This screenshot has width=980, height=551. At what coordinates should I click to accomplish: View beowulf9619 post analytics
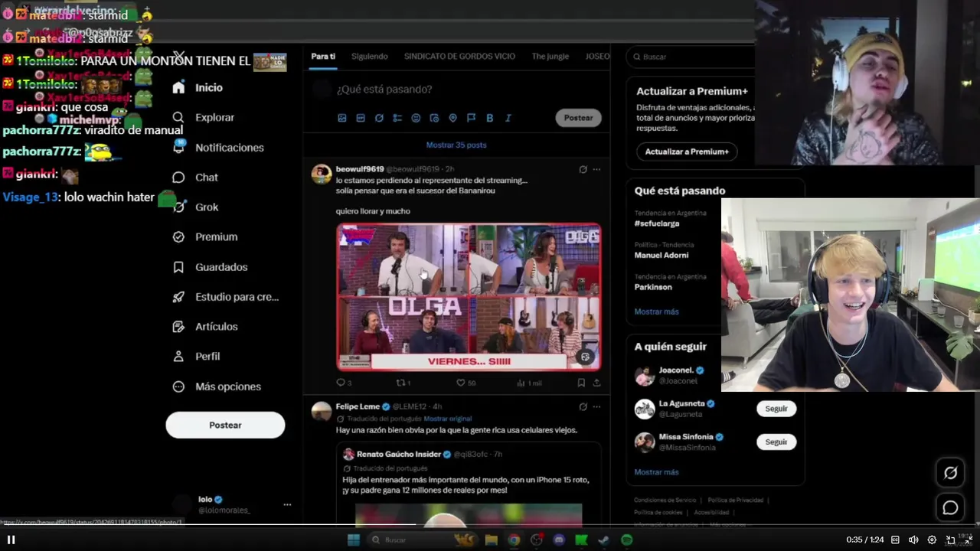tap(529, 383)
